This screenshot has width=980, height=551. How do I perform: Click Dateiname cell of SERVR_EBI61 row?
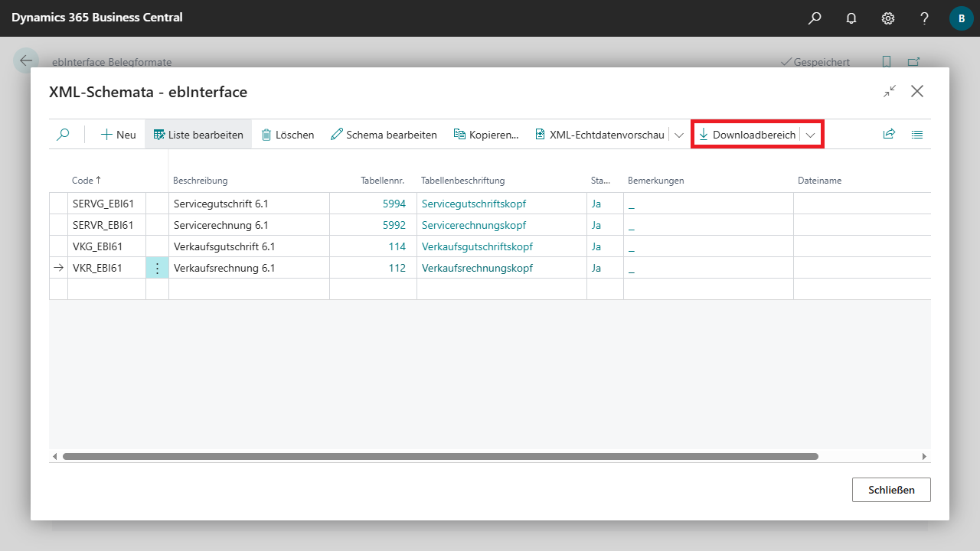(862, 225)
